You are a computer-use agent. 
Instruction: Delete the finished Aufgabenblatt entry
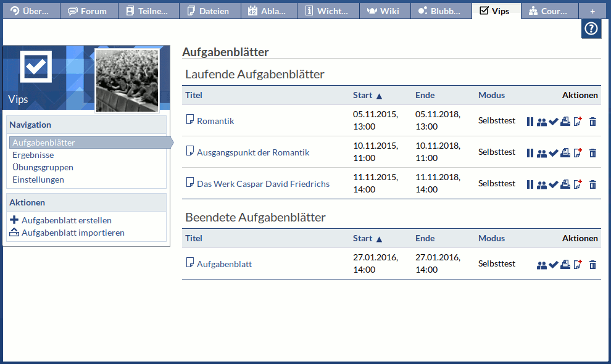[x=592, y=265]
